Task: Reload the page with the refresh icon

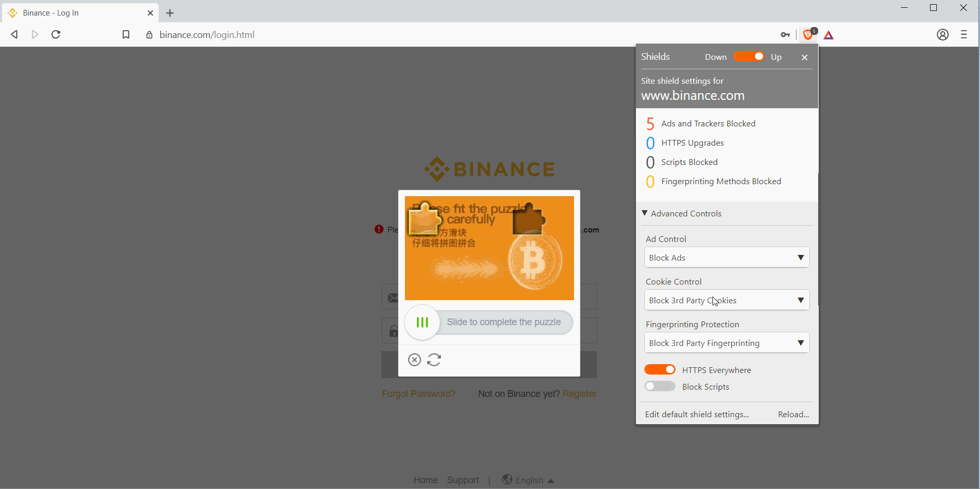Action: pyautogui.click(x=55, y=34)
